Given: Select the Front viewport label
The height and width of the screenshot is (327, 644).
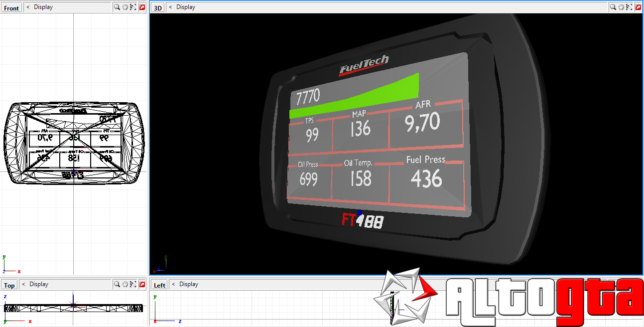Looking at the screenshot, I should [x=11, y=7].
